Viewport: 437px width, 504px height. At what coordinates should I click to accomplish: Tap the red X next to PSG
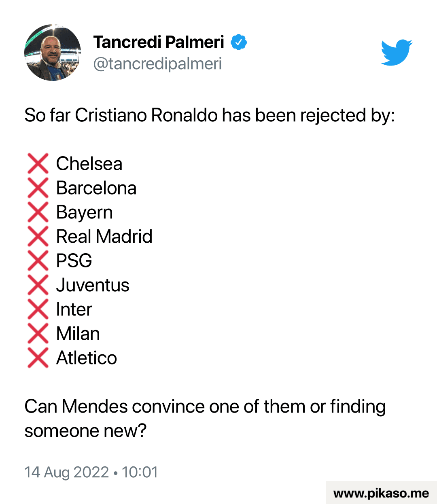38,261
